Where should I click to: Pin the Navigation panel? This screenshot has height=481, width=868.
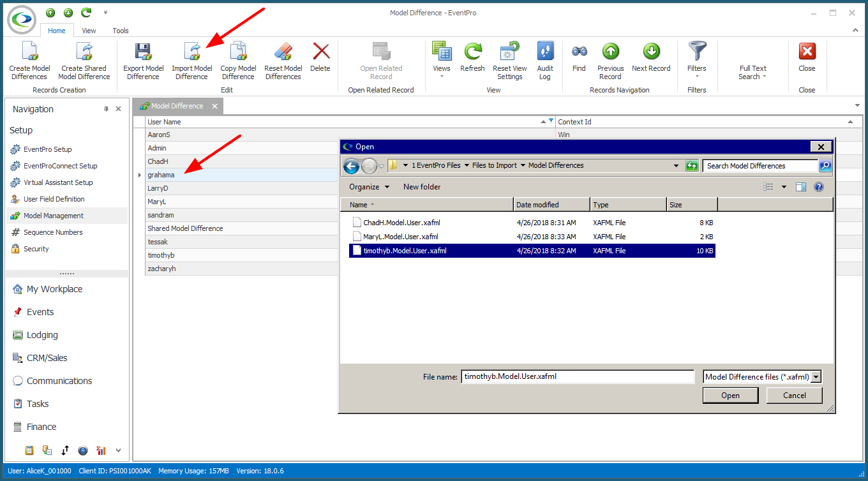point(107,109)
